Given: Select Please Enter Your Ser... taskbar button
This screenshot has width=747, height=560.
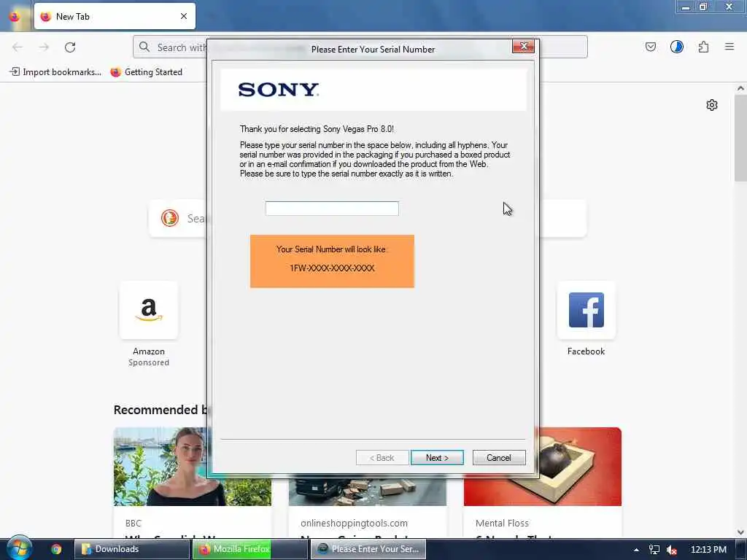Looking at the screenshot, I should pyautogui.click(x=368, y=549).
